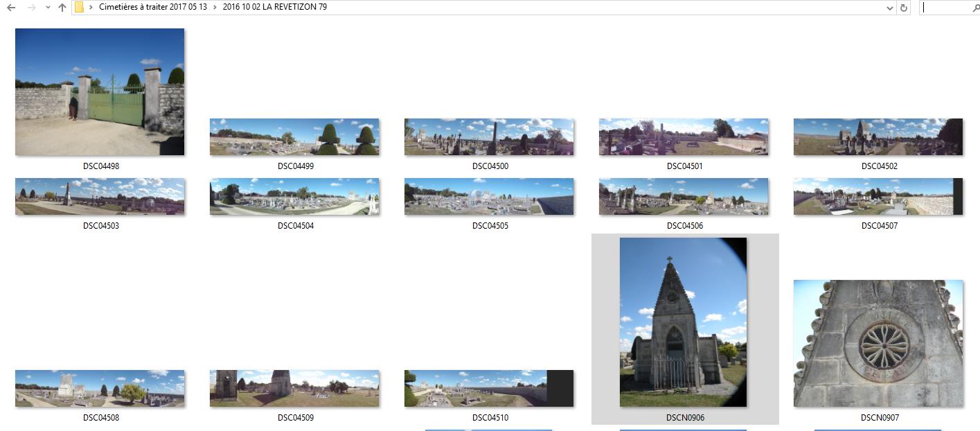
Task: Click the file name DSC04507
Action: (880, 226)
